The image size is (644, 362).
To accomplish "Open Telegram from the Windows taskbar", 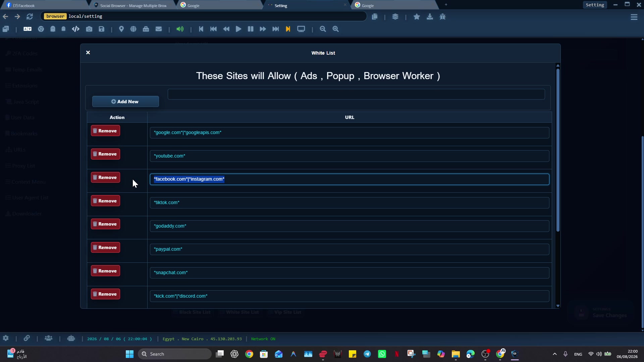I will [x=367, y=354].
